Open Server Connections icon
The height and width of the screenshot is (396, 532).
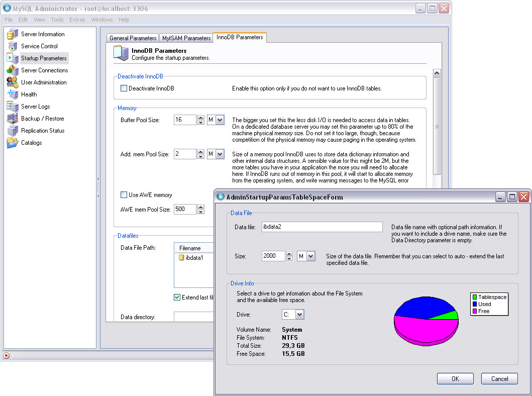13,70
